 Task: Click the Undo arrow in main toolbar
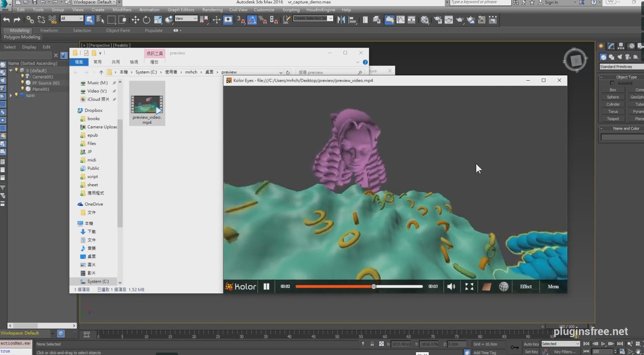(6, 20)
